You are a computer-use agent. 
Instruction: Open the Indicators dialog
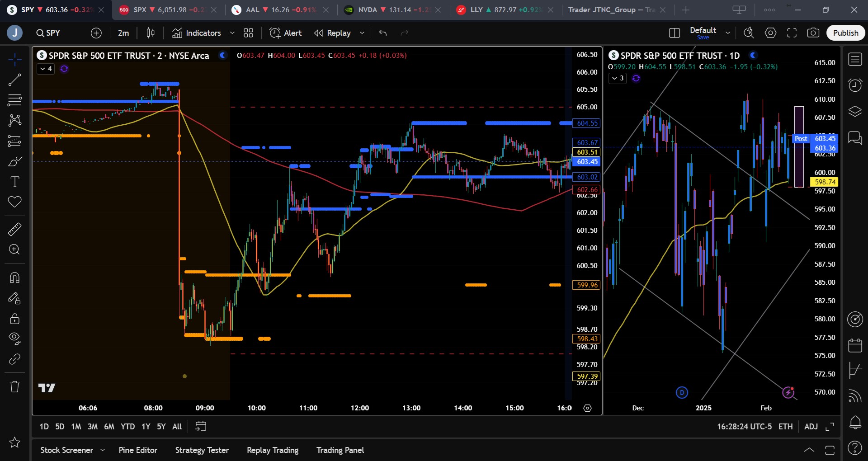197,33
